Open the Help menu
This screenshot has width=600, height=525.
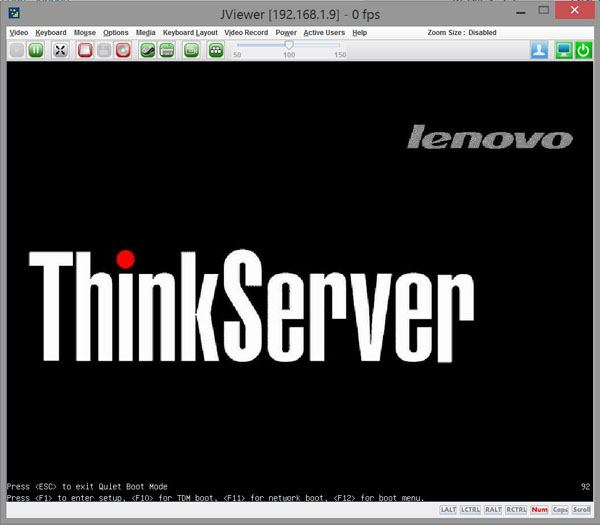tap(359, 33)
